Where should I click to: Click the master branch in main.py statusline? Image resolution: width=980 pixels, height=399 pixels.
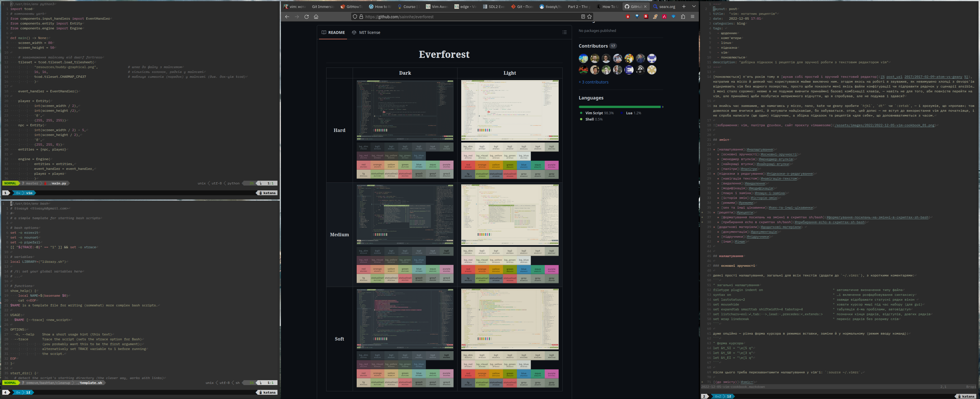pyautogui.click(x=31, y=184)
